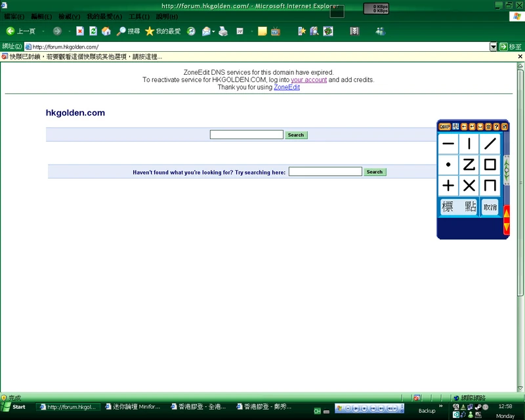Print the page with printer icon
The width and height of the screenshot is (525, 420).
(x=223, y=31)
